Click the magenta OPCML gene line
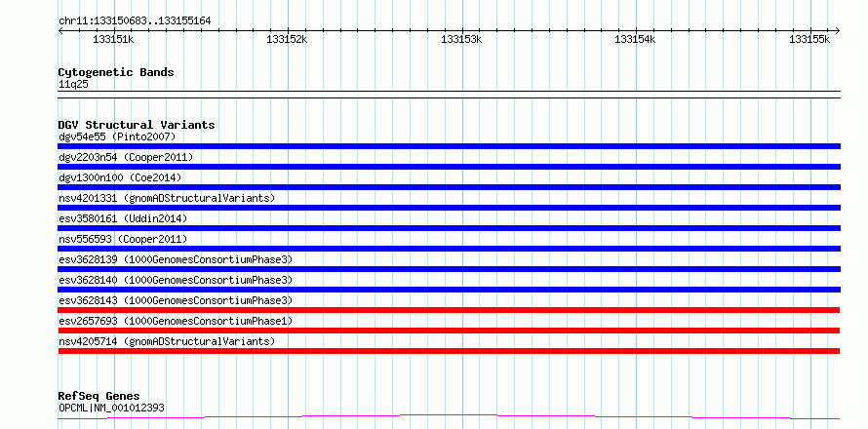Image resolution: width=868 pixels, height=429 pixels. coord(449,415)
